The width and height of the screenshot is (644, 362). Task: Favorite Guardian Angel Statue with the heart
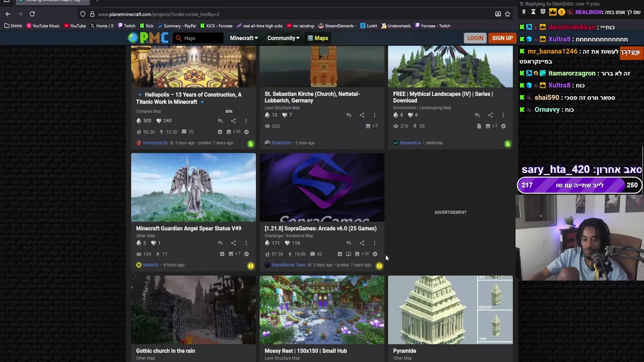click(x=153, y=243)
